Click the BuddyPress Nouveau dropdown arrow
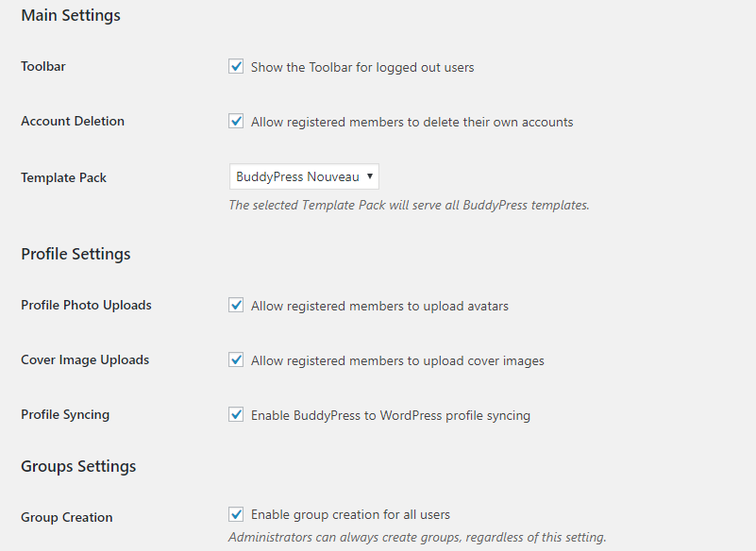The image size is (756, 551). click(x=370, y=175)
